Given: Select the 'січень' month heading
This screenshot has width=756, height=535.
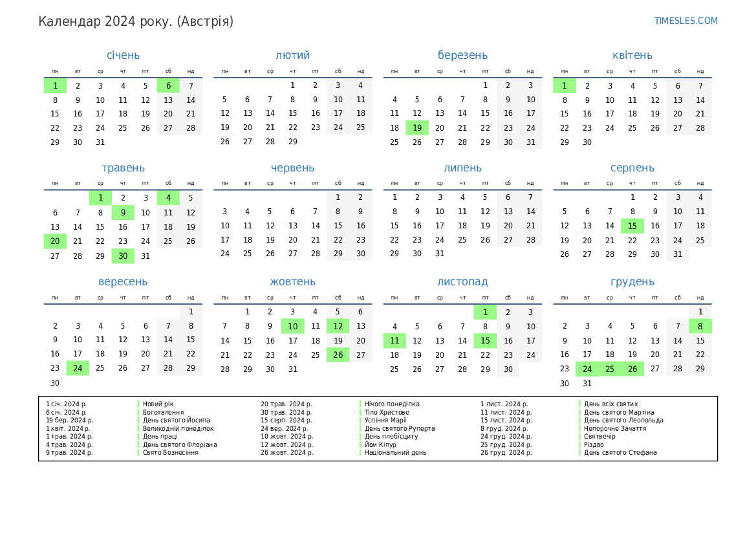Looking at the screenshot, I should pos(123,56).
